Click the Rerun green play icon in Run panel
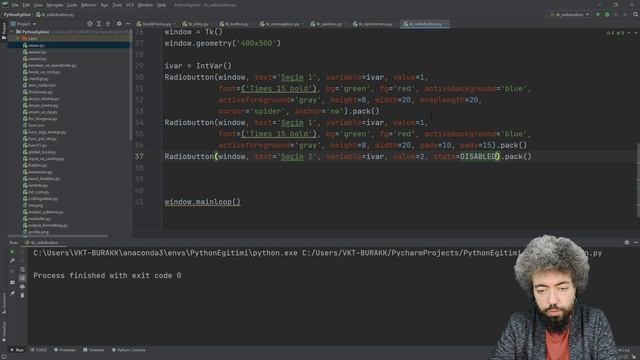This screenshot has width=640, height=360. click(12, 252)
